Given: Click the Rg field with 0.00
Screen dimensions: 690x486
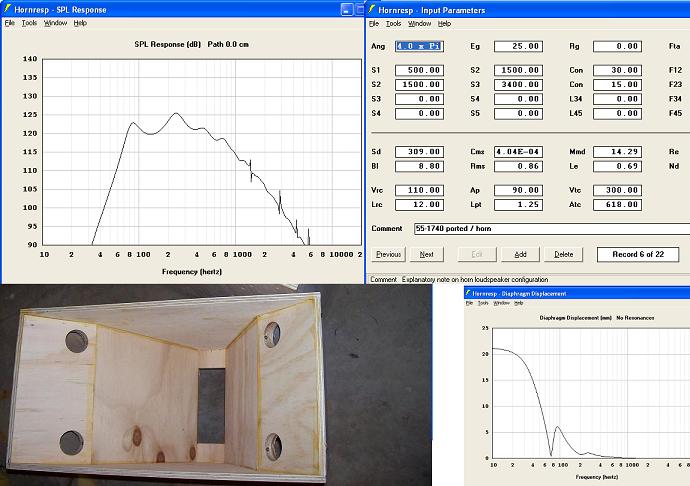Looking at the screenshot, I should point(617,46).
